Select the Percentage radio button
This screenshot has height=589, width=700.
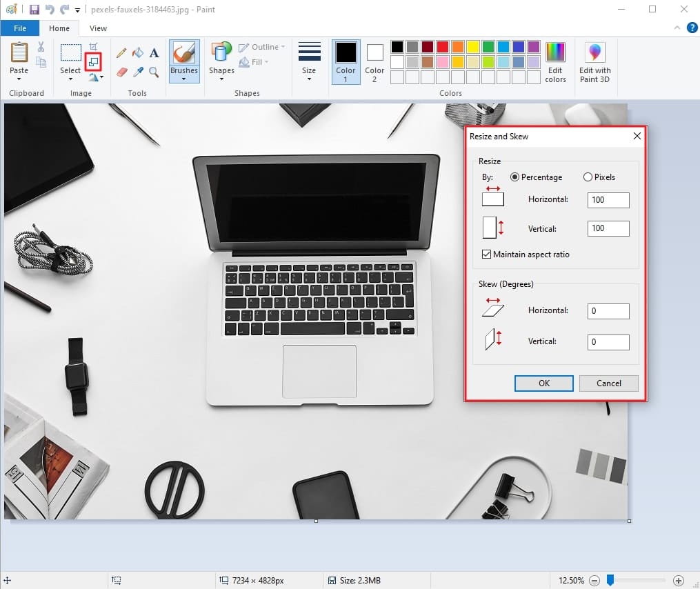(514, 177)
